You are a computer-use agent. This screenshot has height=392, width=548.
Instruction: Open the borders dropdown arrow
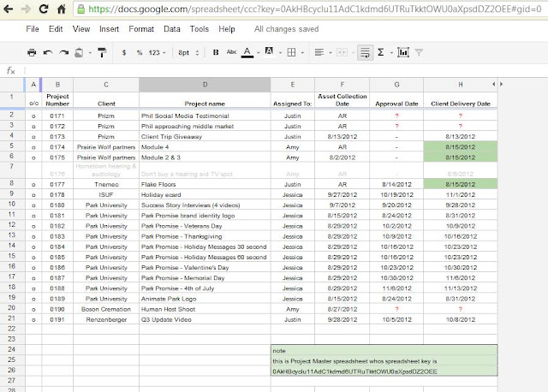[x=302, y=53]
